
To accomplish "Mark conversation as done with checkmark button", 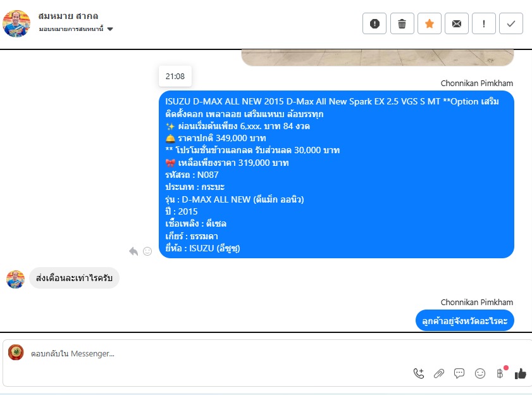I will [x=511, y=23].
